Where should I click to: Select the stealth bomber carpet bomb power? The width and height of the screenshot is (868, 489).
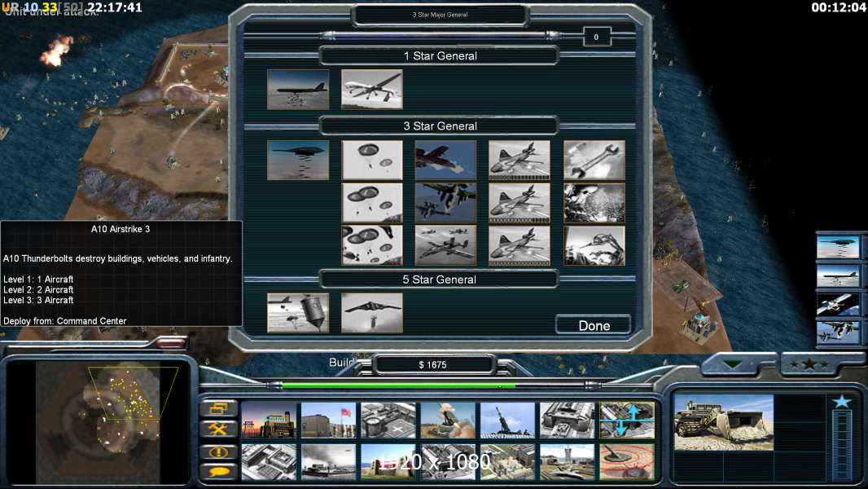(x=298, y=160)
